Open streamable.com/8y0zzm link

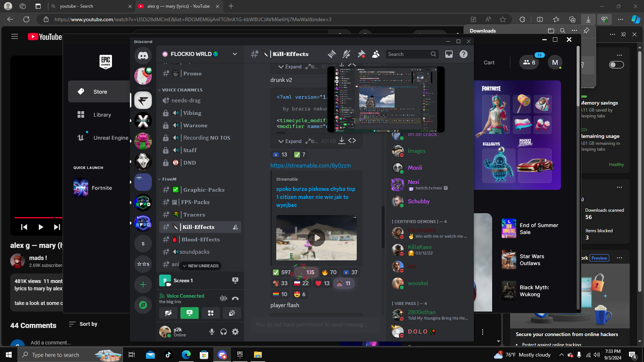pyautogui.click(x=311, y=166)
